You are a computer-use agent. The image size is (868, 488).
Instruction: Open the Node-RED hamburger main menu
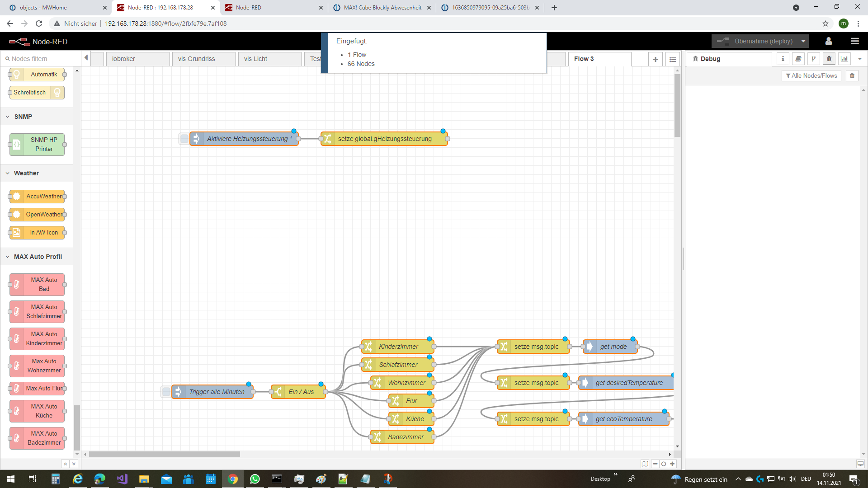click(854, 41)
